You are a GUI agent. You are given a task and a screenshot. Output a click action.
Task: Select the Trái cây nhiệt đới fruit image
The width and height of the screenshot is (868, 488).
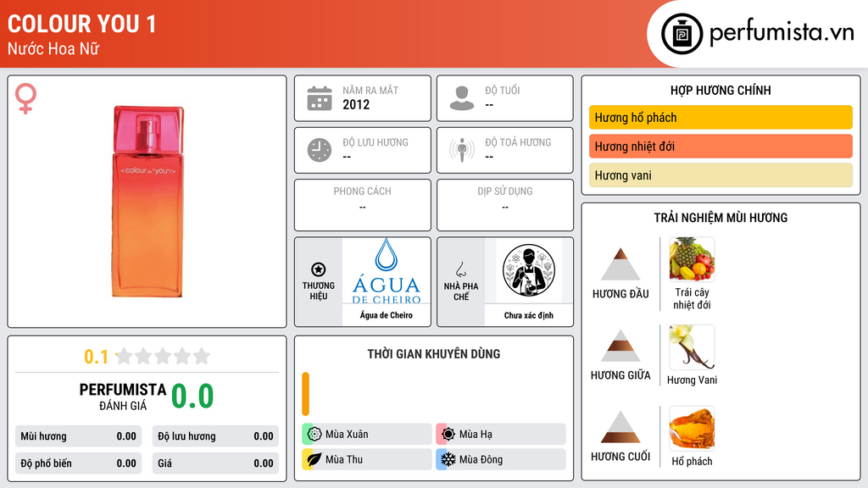point(692,259)
